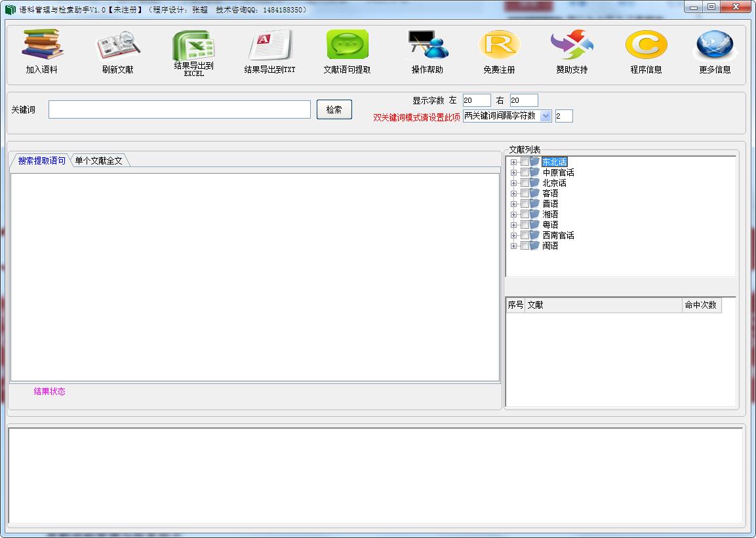756x538 pixels.
Task: Sort by 序号 column header
Action: point(515,305)
